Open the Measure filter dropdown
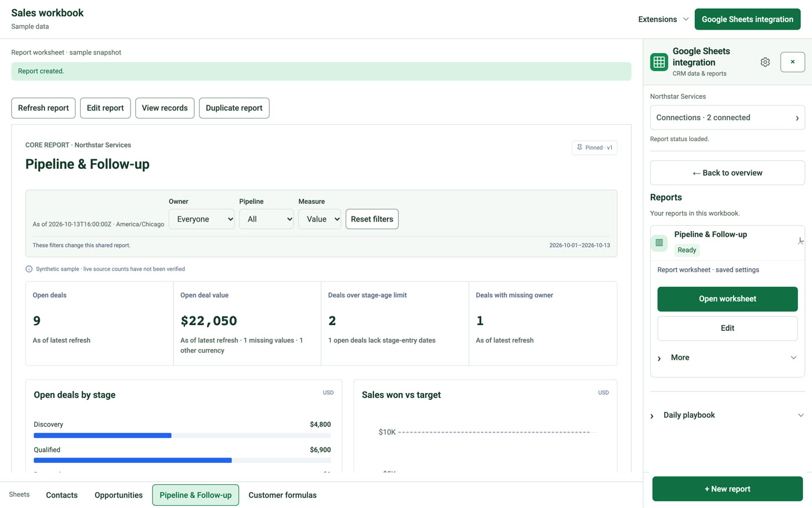Viewport: 812px width, 508px height. (x=320, y=219)
